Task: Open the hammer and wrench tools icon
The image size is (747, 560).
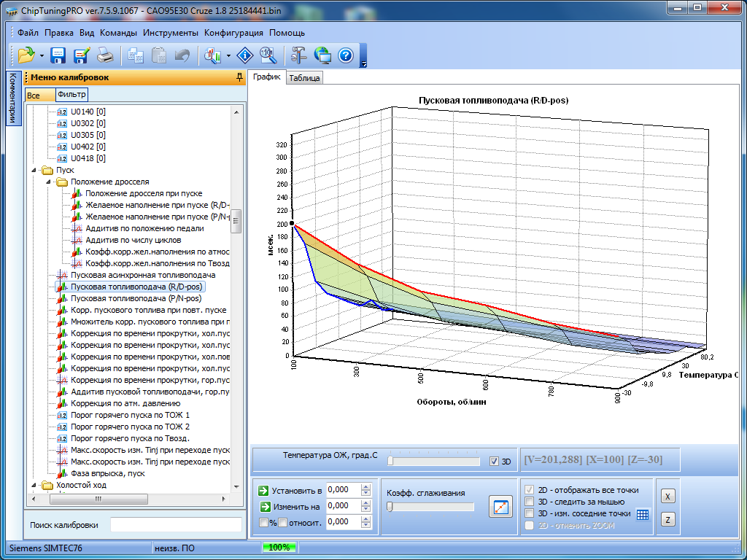Action: [299, 55]
